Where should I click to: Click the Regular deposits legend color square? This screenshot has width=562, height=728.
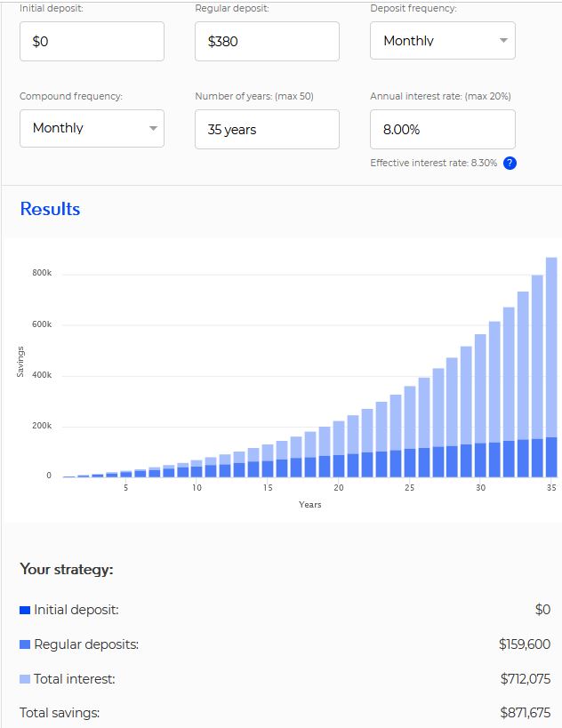click(25, 644)
